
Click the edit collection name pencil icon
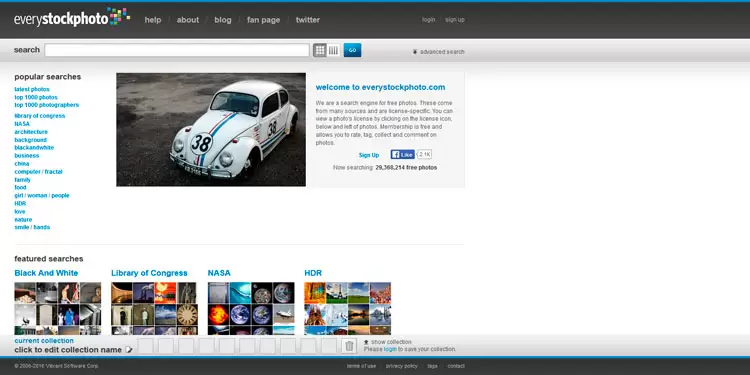pos(128,350)
